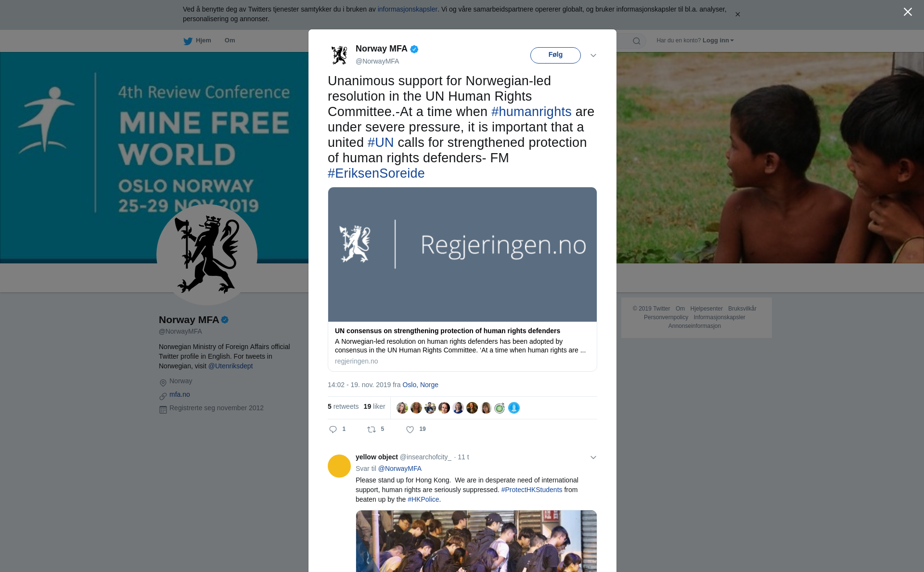Open the Om menu item
The width and height of the screenshot is (924, 572).
coord(230,40)
